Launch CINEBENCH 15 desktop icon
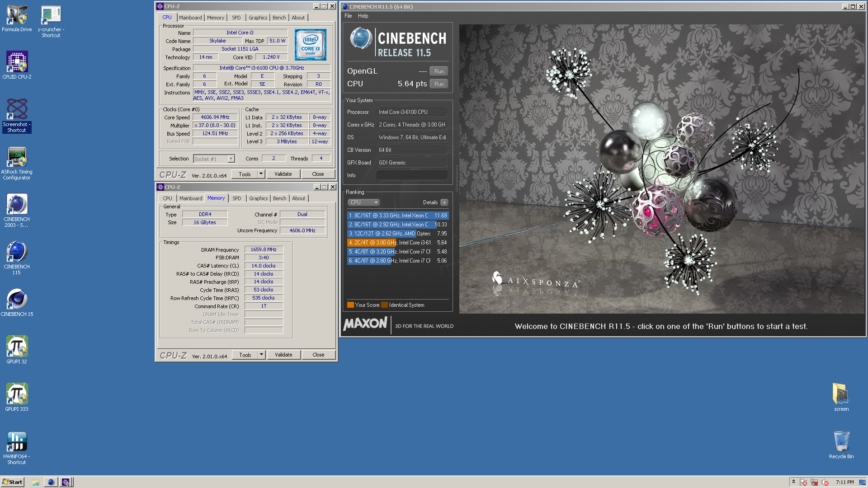868x488 pixels. (17, 302)
